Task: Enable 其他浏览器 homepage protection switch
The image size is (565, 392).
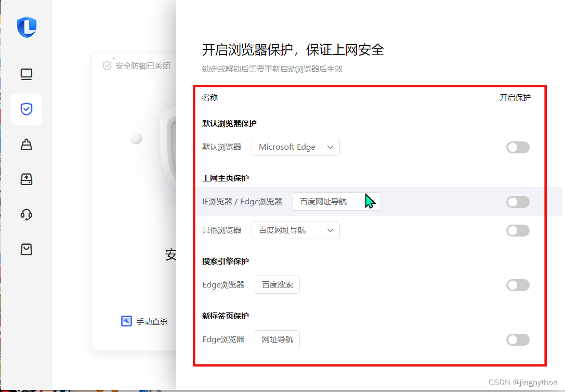Action: (x=517, y=231)
